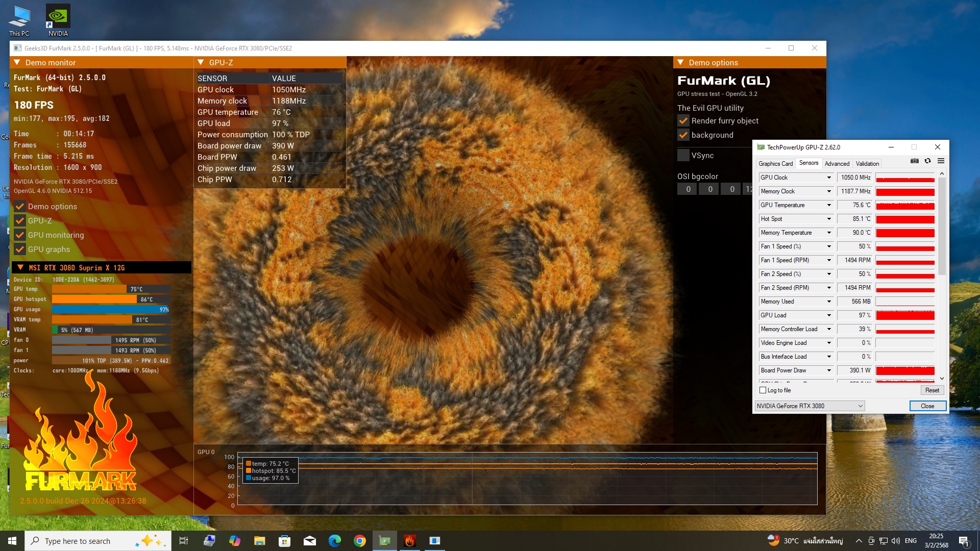The width and height of the screenshot is (980, 551).
Task: Open the GPU-Z hamburger menu icon
Action: (x=941, y=161)
